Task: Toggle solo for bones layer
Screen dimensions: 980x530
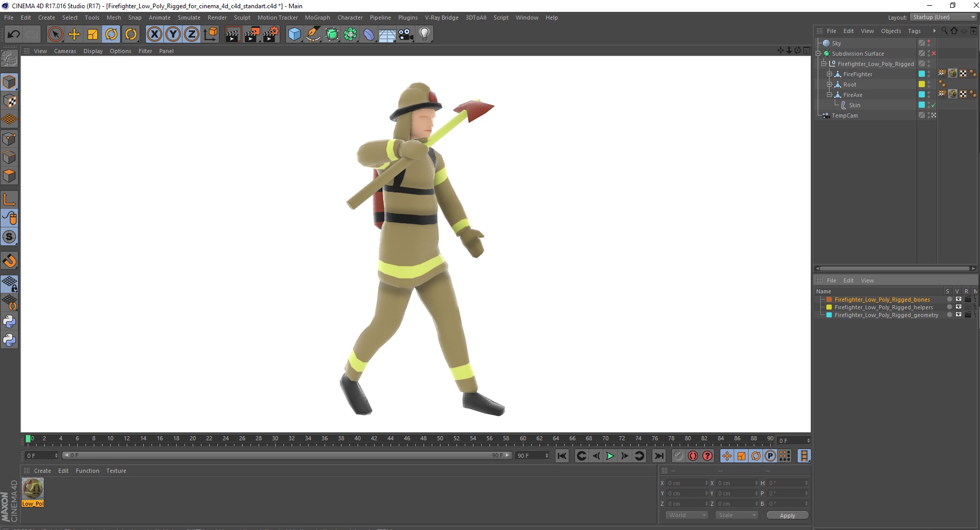Action: pos(949,300)
